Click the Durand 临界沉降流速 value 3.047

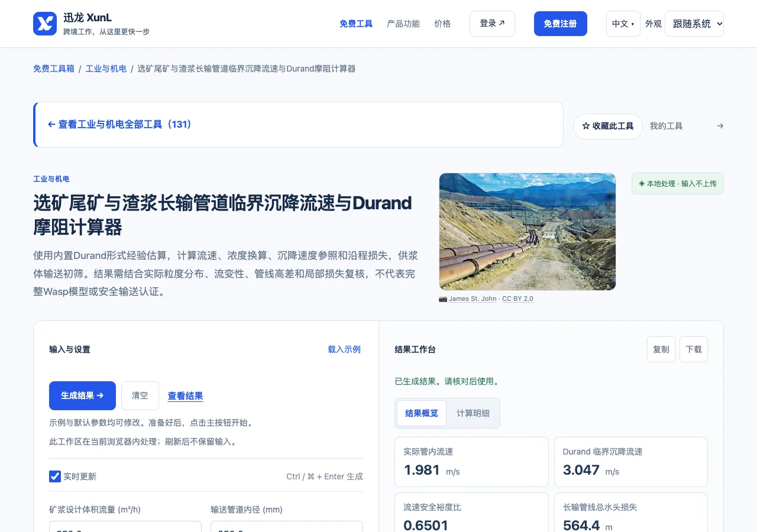click(x=581, y=471)
